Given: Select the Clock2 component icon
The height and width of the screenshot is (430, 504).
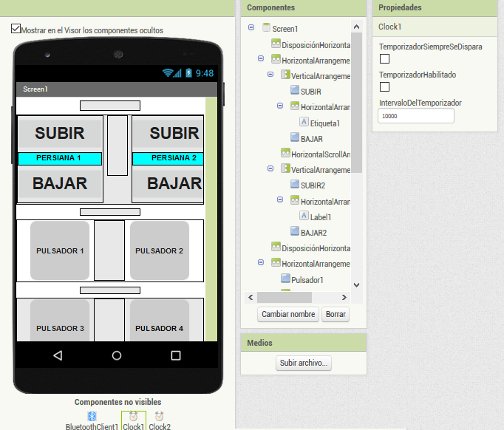Looking at the screenshot, I should [160, 417].
